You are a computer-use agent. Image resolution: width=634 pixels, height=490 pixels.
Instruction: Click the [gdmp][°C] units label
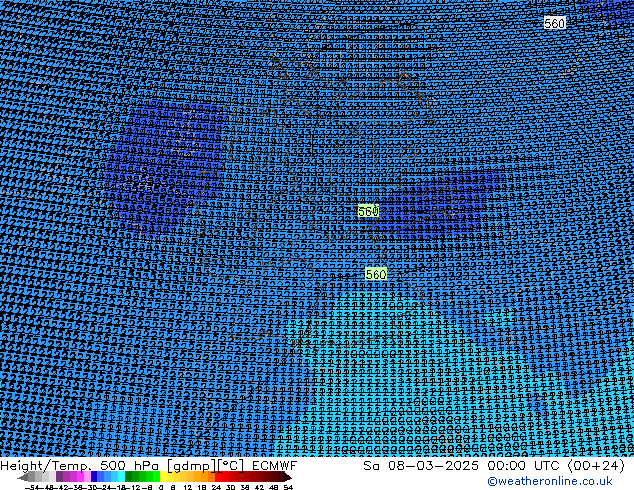205,466
